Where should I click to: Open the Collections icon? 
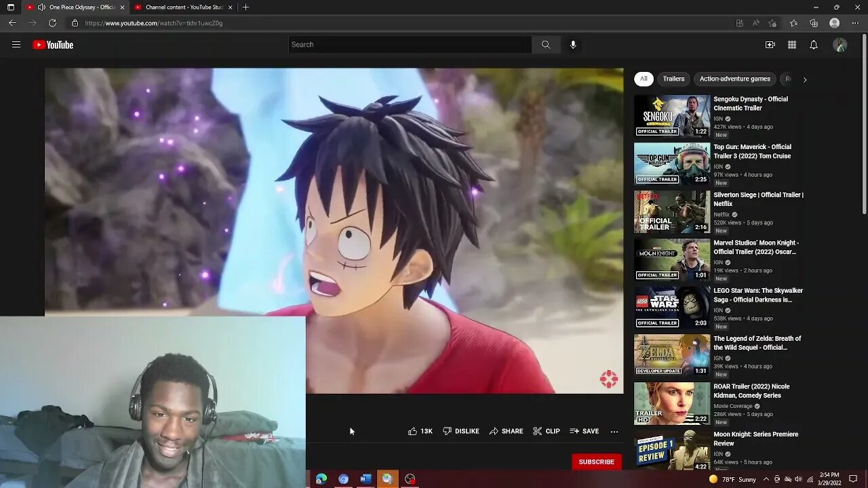814,23
